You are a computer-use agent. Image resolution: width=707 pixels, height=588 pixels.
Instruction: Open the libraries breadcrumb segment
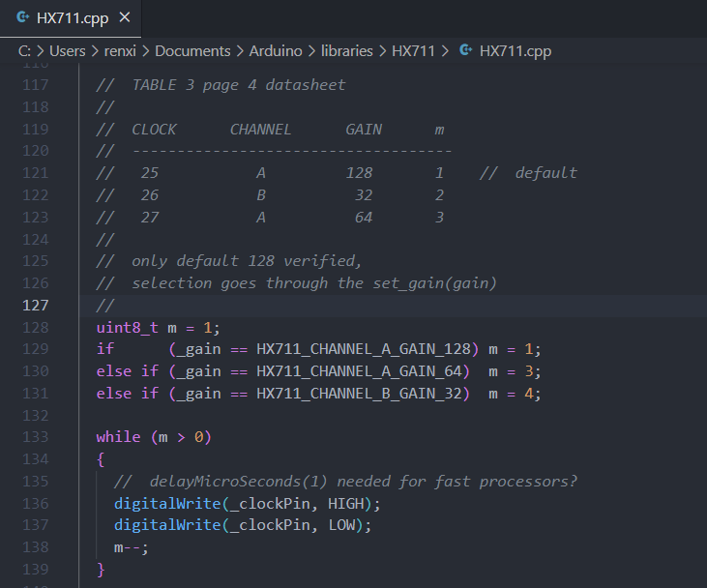click(347, 51)
